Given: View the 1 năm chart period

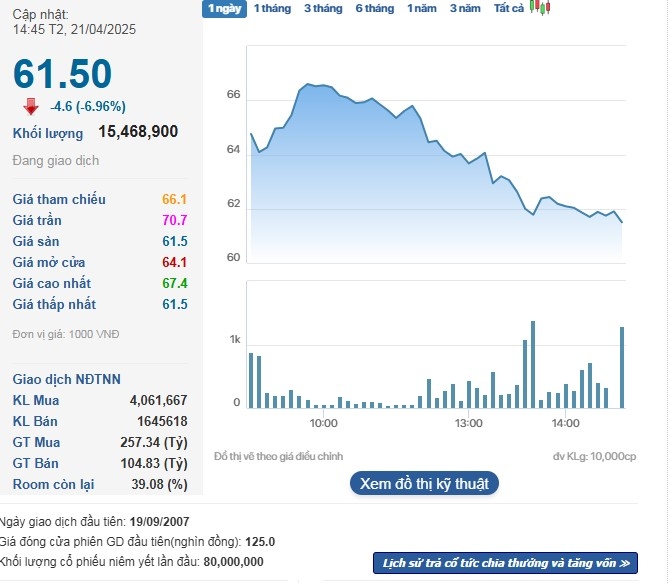Looking at the screenshot, I should pyautogui.click(x=422, y=8).
